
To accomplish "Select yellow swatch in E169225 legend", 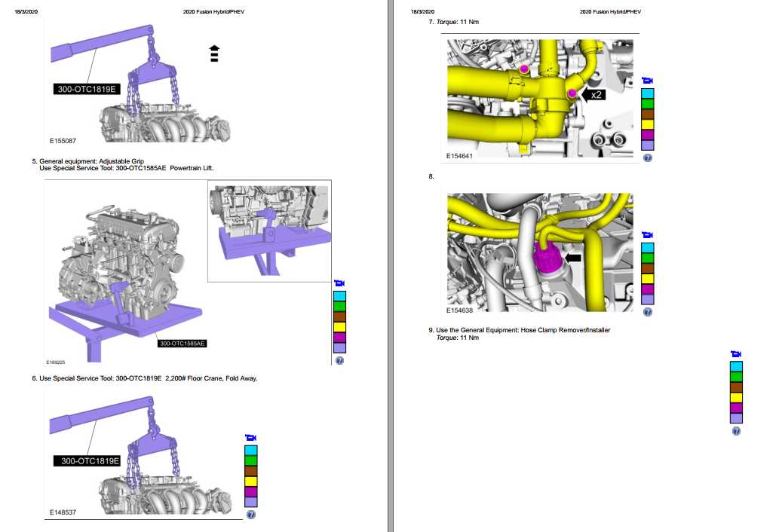I will click(340, 328).
